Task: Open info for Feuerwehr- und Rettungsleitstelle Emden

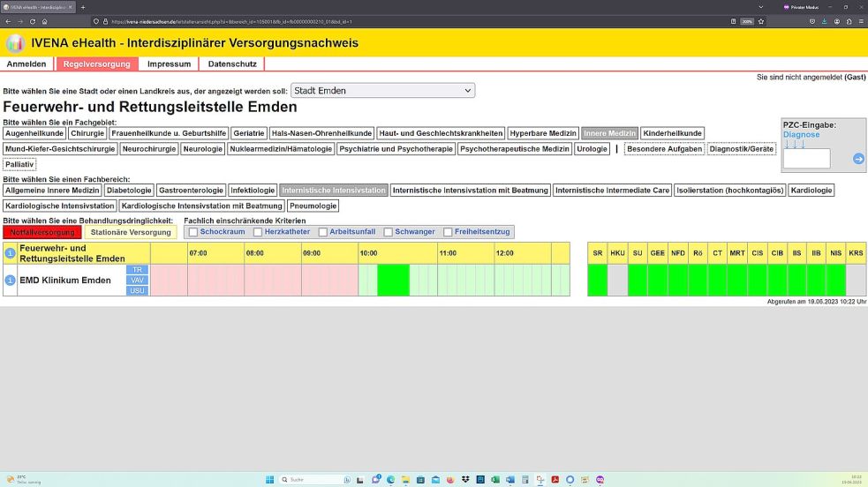Action: click(10, 253)
